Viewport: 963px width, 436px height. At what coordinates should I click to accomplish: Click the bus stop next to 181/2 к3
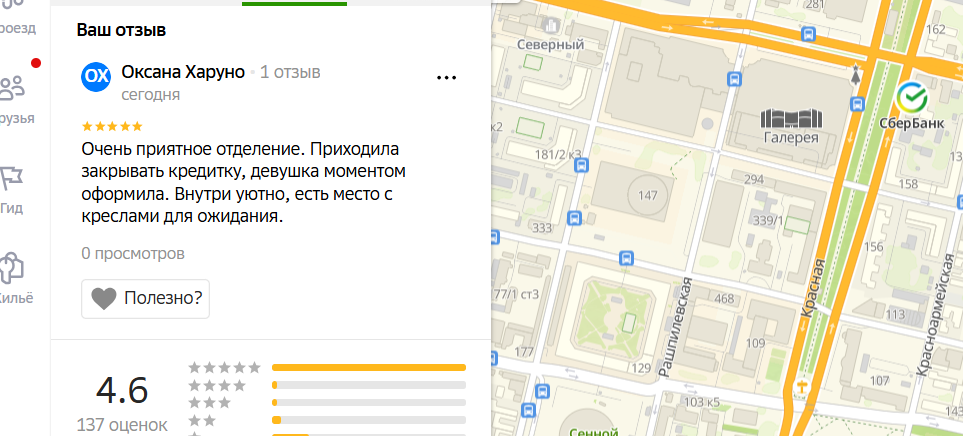click(x=582, y=165)
